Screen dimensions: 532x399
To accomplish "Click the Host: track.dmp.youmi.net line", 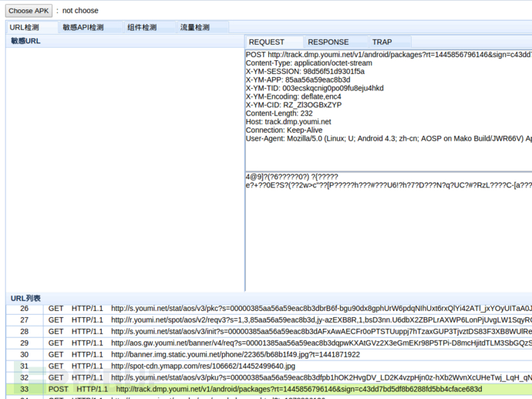I will pos(288,122).
